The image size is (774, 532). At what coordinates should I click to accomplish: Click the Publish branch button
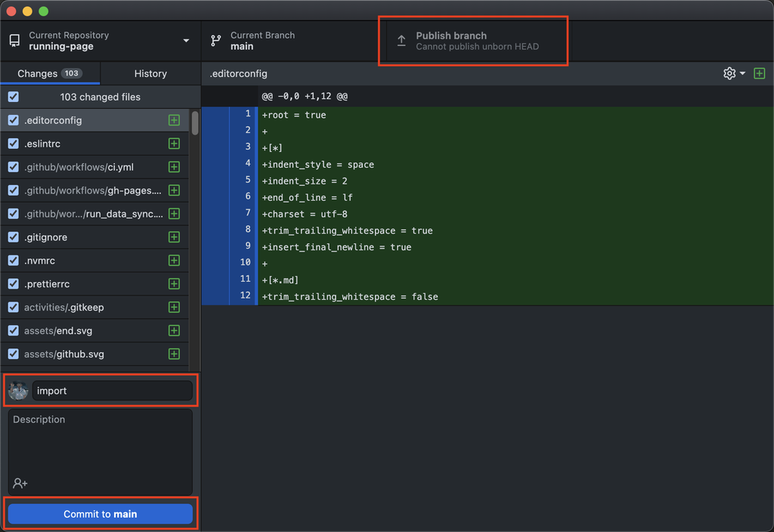474,40
